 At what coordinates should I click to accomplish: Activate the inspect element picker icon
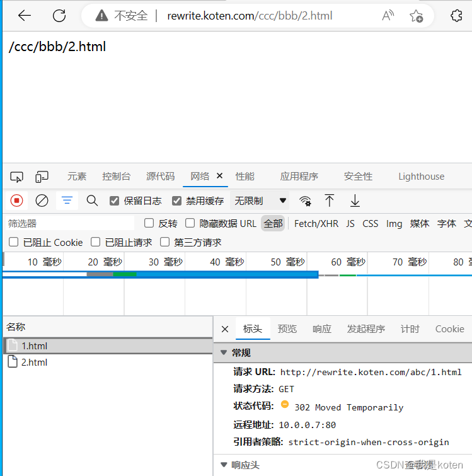click(x=16, y=177)
